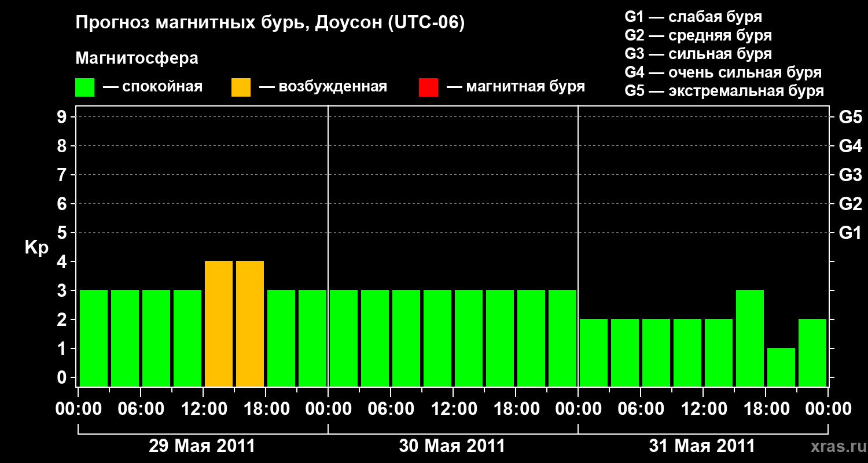The width and height of the screenshot is (868, 463).
Task: Click the '30 Мая 2011' date label
Action: point(452,446)
